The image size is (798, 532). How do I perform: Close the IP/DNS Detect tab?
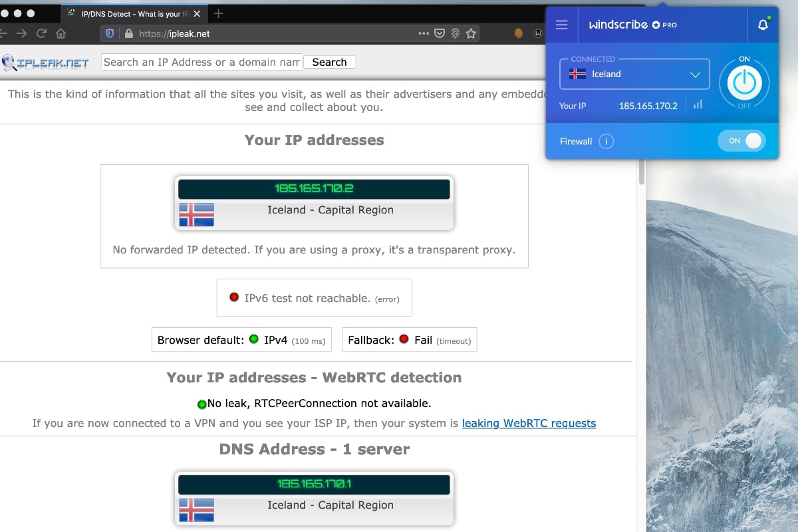196,14
